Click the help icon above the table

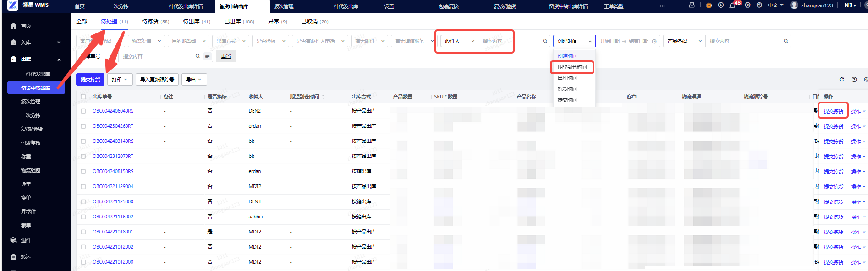(x=854, y=80)
